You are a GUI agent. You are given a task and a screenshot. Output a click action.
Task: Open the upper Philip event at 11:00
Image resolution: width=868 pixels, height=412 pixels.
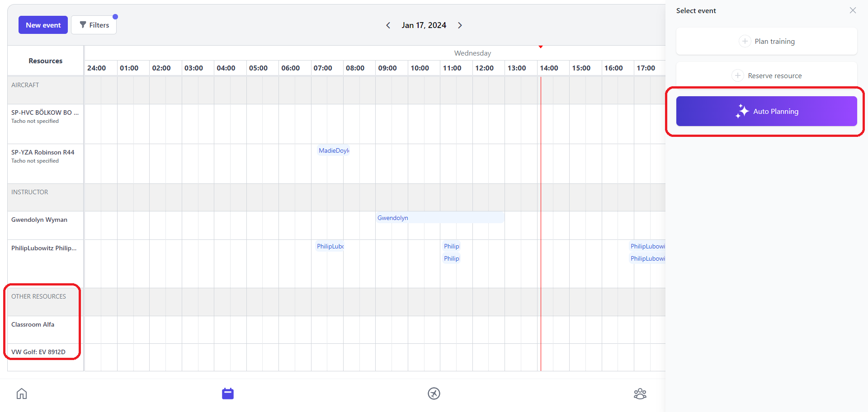pyautogui.click(x=451, y=246)
